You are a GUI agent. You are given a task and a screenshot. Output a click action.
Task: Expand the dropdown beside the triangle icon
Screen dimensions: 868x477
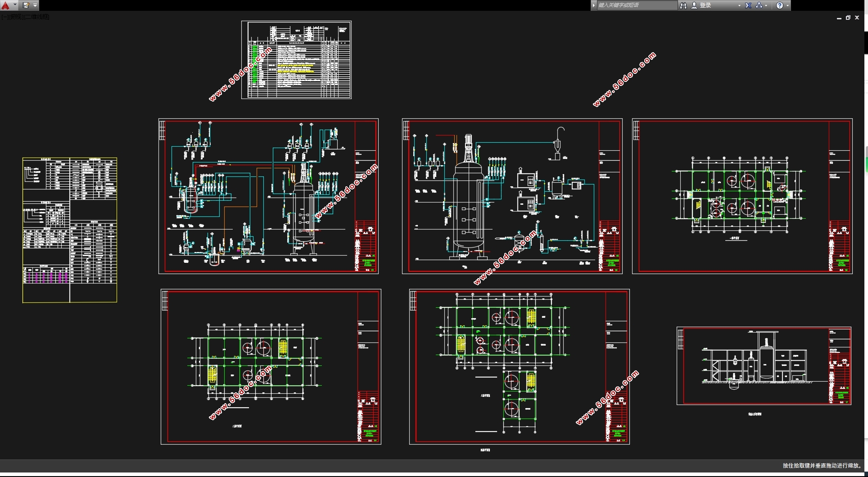point(766,6)
